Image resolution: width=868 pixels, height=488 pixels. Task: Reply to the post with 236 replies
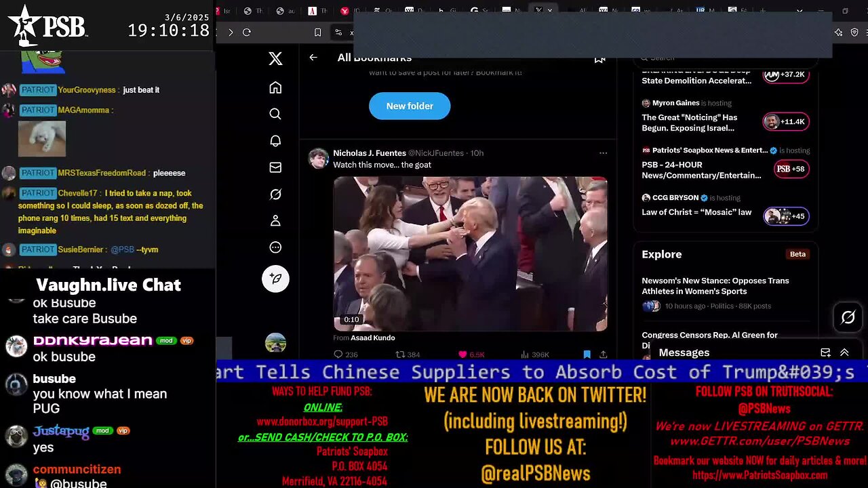tap(345, 354)
